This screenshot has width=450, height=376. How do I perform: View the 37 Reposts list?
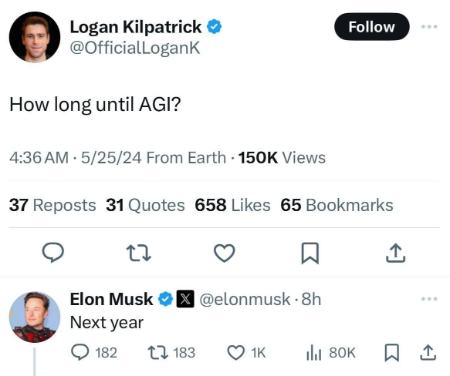[x=52, y=205]
